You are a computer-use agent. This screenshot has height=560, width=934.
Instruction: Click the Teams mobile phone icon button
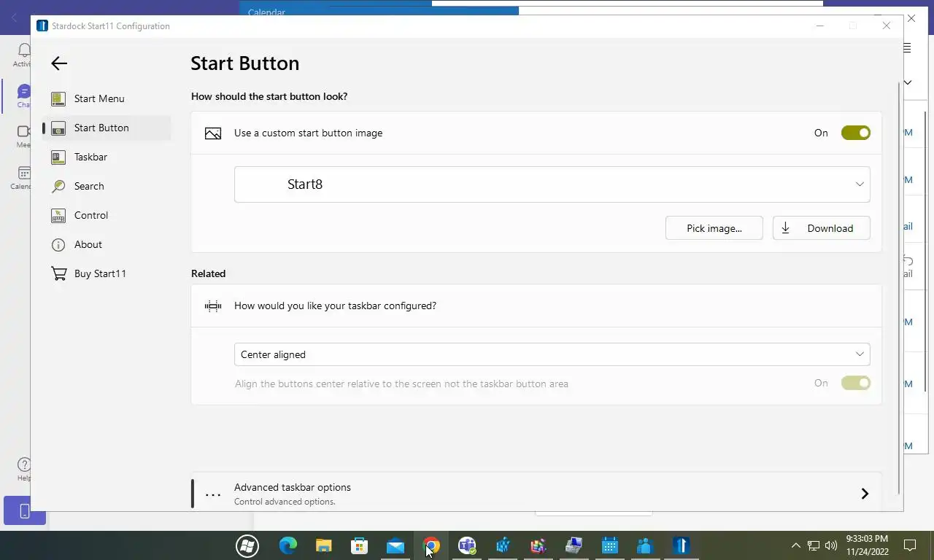coord(24,511)
